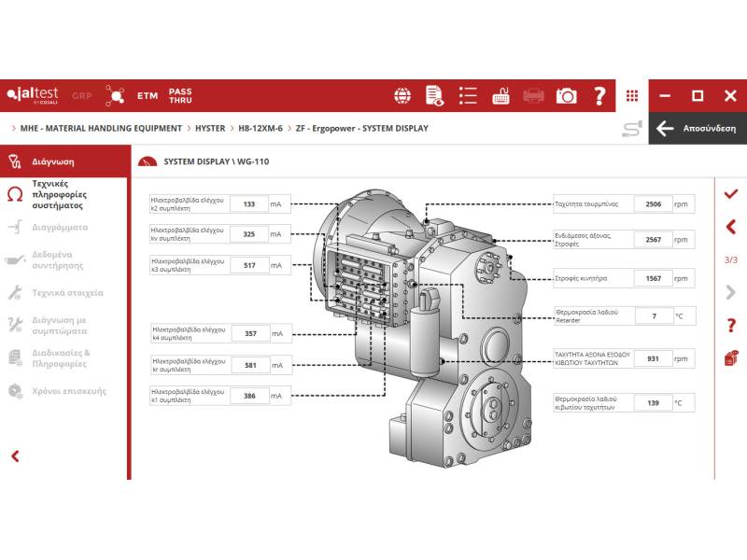Open the apps grid menu icon

coord(632,95)
